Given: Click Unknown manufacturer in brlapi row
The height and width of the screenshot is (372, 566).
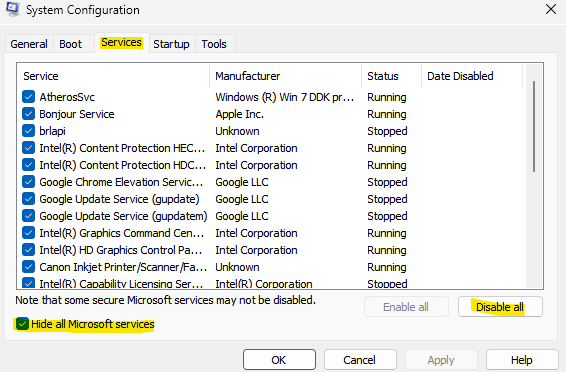Looking at the screenshot, I should coord(237,131).
